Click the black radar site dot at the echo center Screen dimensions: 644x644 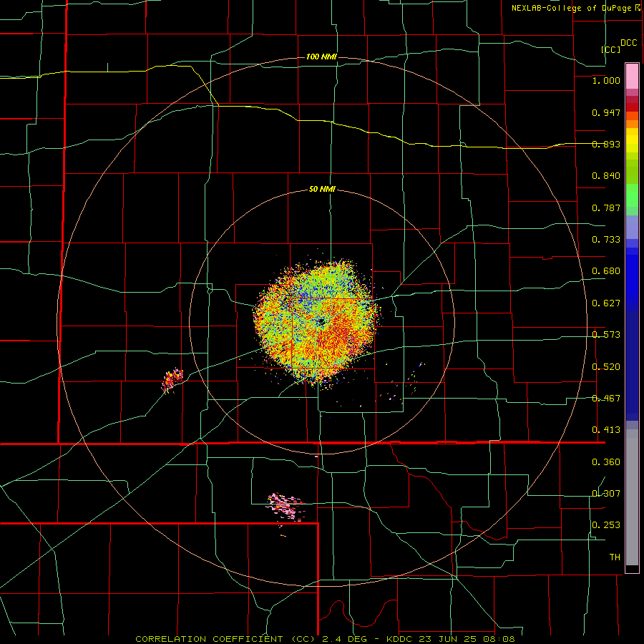(x=321, y=321)
